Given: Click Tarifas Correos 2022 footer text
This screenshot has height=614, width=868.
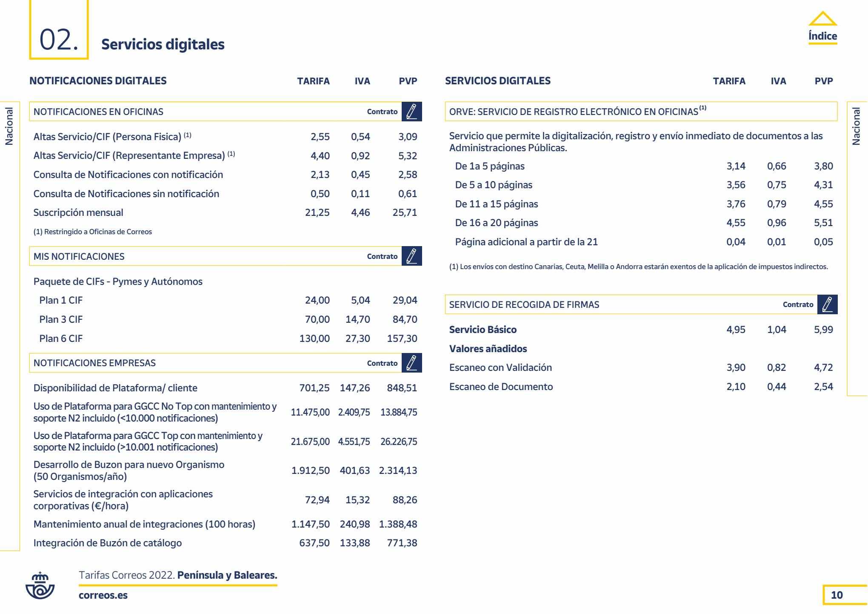Looking at the screenshot, I should (127, 575).
